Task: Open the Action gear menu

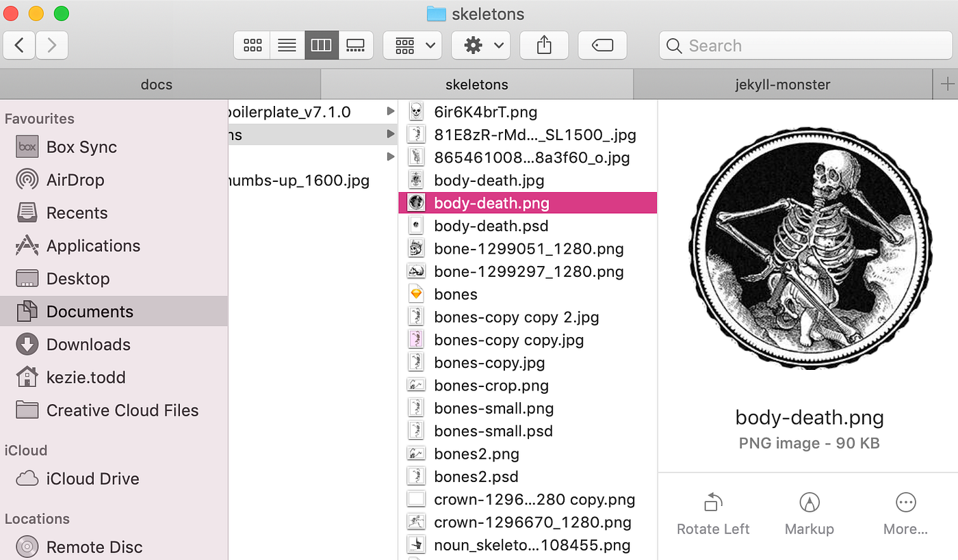Action: click(x=480, y=45)
